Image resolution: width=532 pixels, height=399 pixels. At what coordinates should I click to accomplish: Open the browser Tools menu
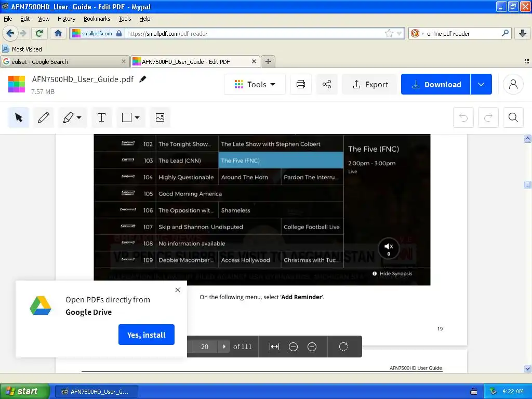(x=125, y=19)
